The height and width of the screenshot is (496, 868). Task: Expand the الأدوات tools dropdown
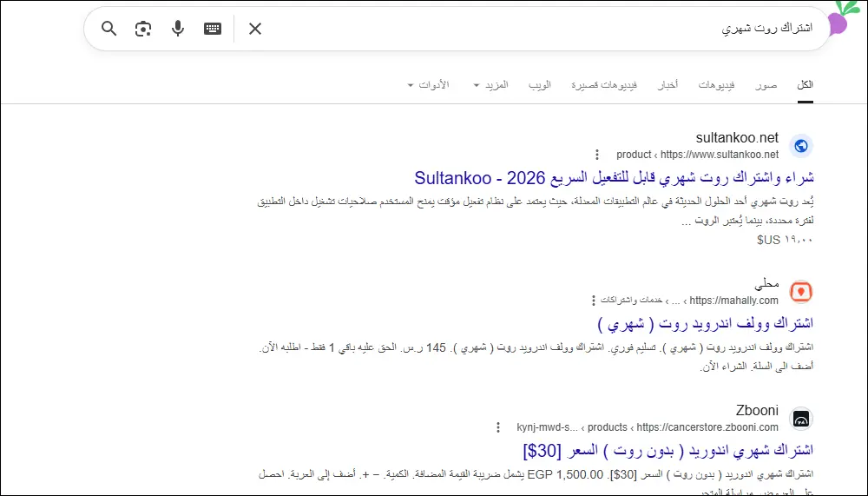(x=429, y=85)
